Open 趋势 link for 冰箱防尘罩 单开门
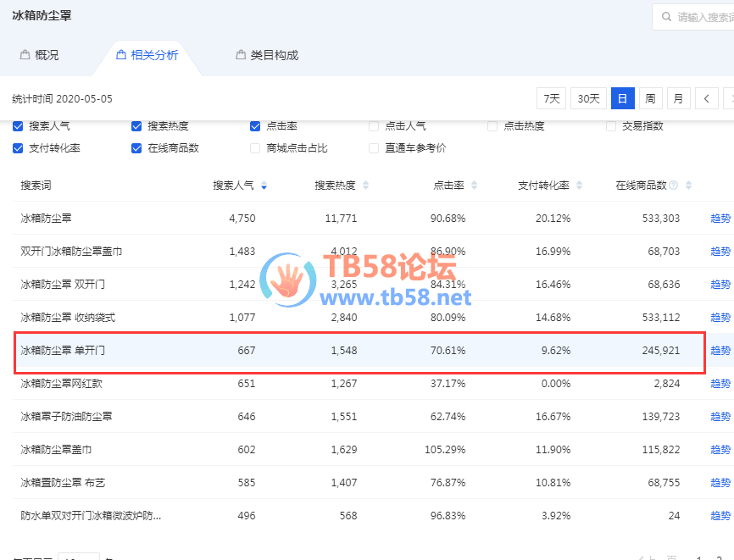This screenshot has width=734, height=560. [x=720, y=351]
